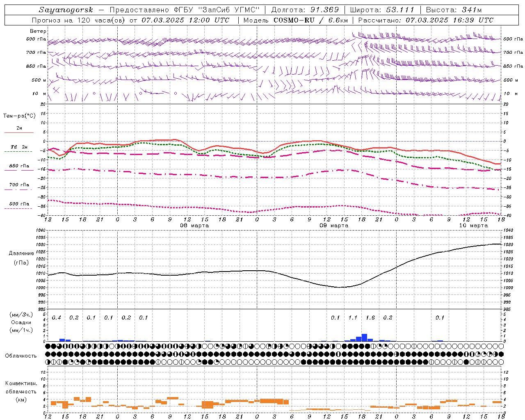Viewport: 525px width, 420px height.
Task: Click the "Давление" pressure panel label
Action: point(21,253)
